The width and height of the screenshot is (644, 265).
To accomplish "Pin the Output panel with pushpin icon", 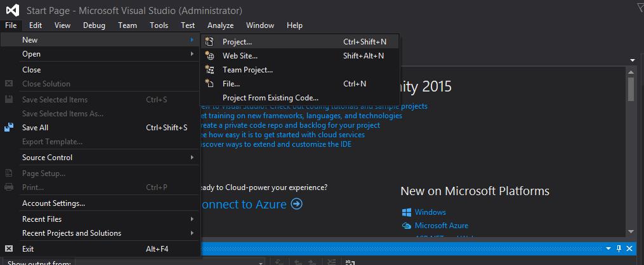I will 619,248.
